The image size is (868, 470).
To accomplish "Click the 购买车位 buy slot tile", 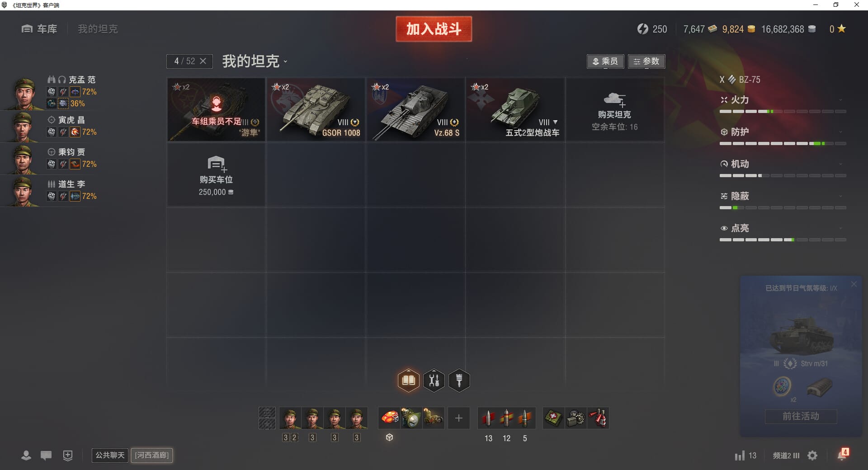I will [216, 175].
